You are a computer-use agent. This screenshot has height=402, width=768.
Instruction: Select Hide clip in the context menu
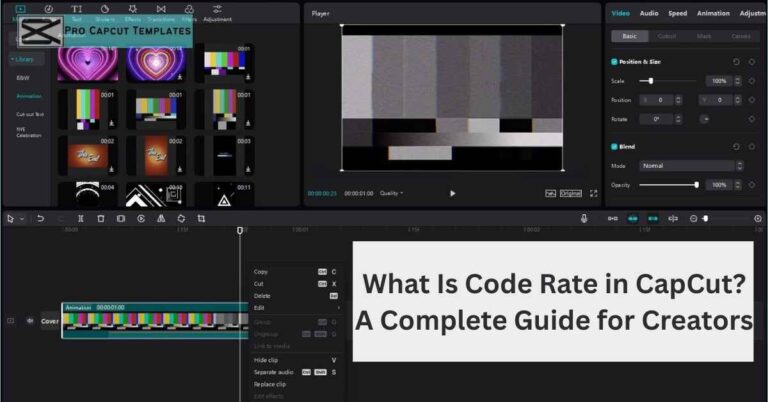click(x=266, y=360)
